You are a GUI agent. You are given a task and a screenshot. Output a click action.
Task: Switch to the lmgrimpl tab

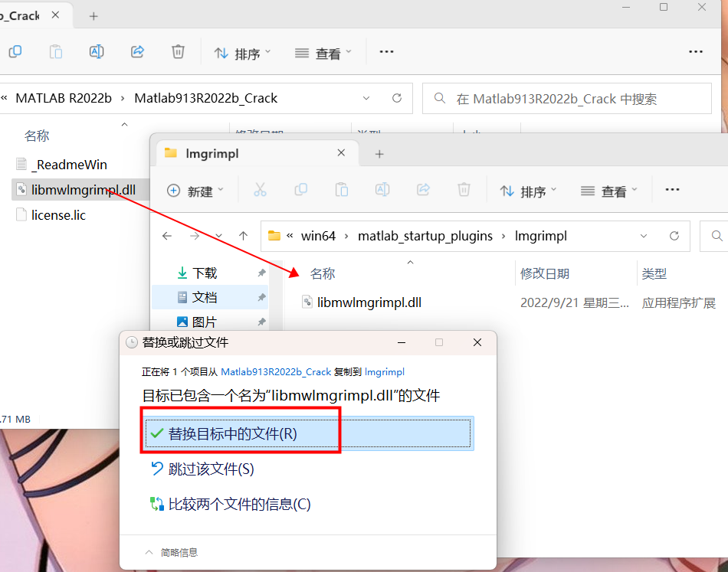coord(213,154)
